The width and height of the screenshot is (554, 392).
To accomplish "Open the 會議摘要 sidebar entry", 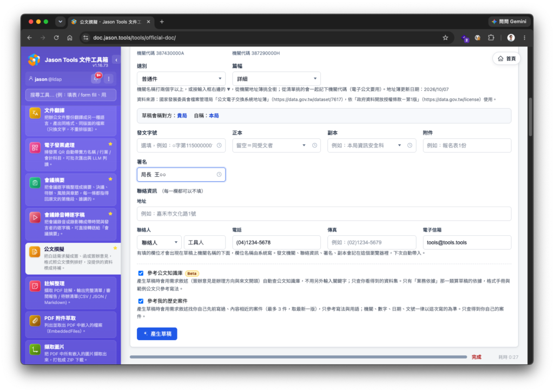I will (71, 190).
